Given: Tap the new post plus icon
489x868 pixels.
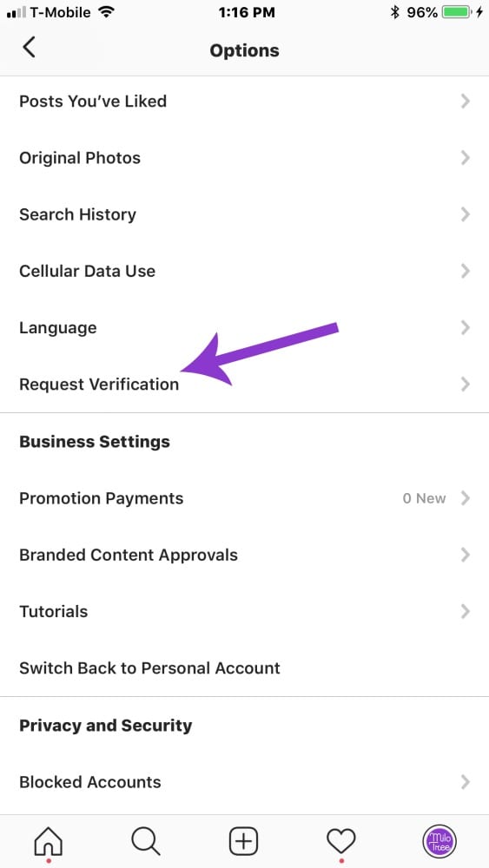Looking at the screenshot, I should pos(244,841).
